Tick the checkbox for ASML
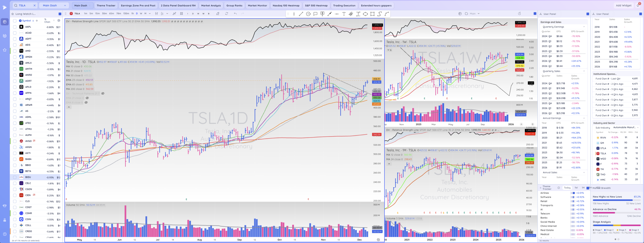 15,117
